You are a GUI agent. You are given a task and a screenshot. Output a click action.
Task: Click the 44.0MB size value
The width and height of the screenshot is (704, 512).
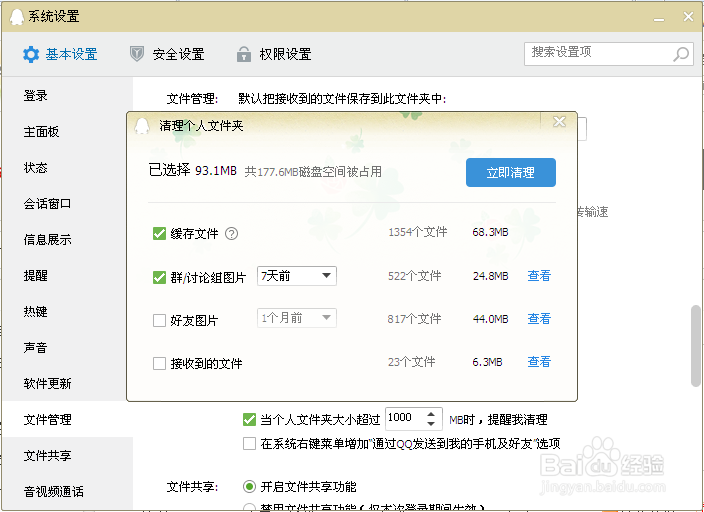tap(490, 319)
